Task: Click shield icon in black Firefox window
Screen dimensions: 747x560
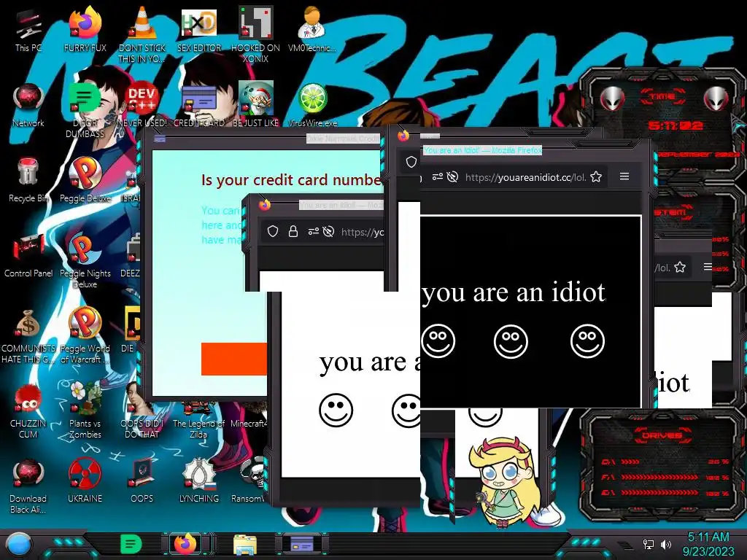Action: (411, 162)
